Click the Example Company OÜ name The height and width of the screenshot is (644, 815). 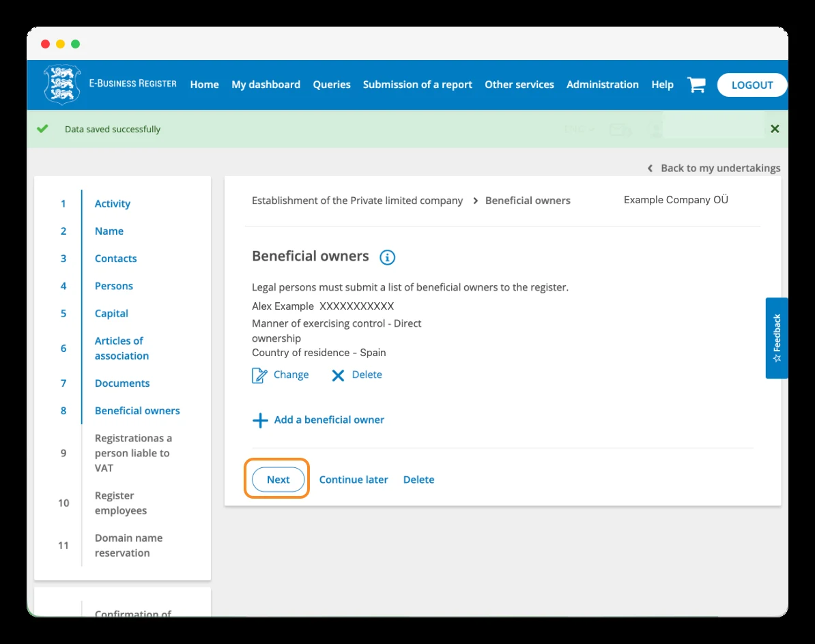676,200
